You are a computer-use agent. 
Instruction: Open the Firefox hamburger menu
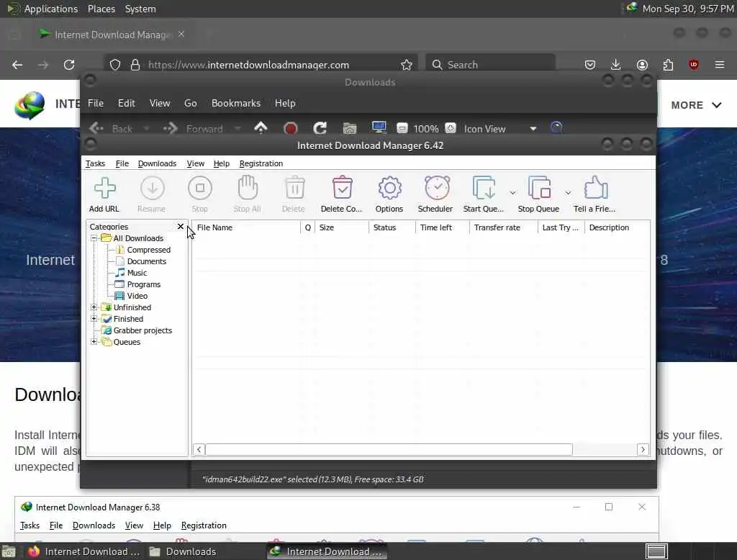[x=720, y=65]
